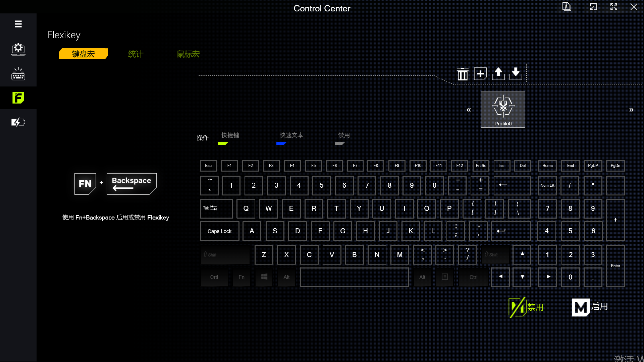This screenshot has height=362, width=644.
Task: Click the Flexikey feature icon in sidebar
Action: tap(18, 98)
